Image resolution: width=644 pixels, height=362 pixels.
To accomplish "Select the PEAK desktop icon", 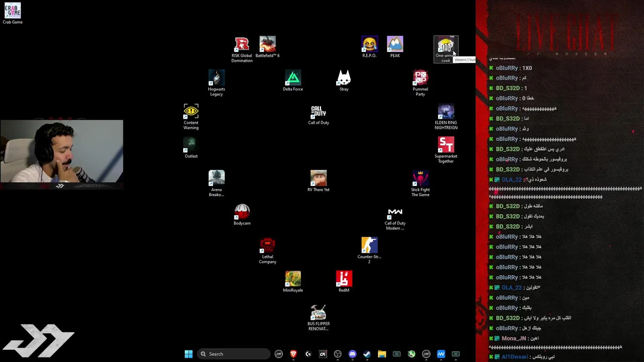I will [395, 47].
